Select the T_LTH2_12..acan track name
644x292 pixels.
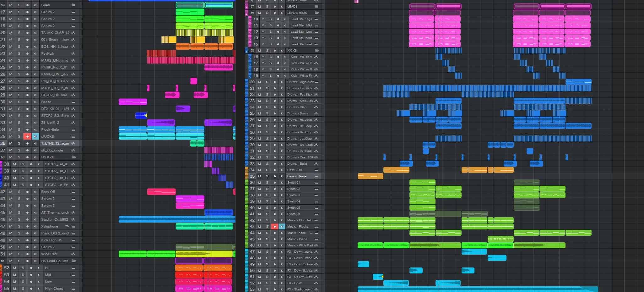coord(55,143)
